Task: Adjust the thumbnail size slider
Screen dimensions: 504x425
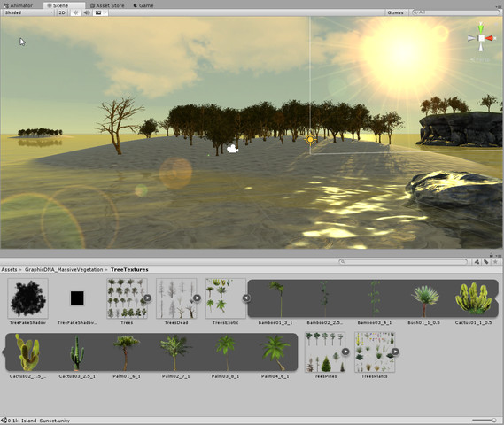Action: click(484, 420)
